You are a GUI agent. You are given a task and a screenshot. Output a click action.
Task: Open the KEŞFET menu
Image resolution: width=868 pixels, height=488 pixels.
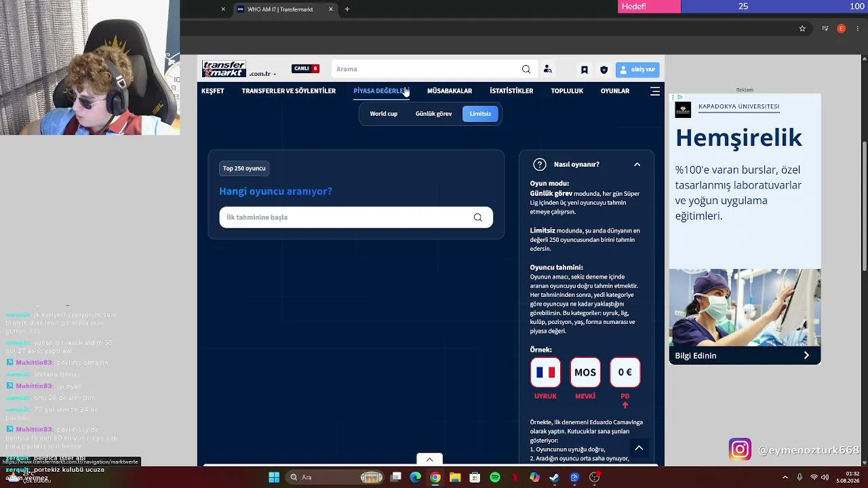[x=213, y=91]
